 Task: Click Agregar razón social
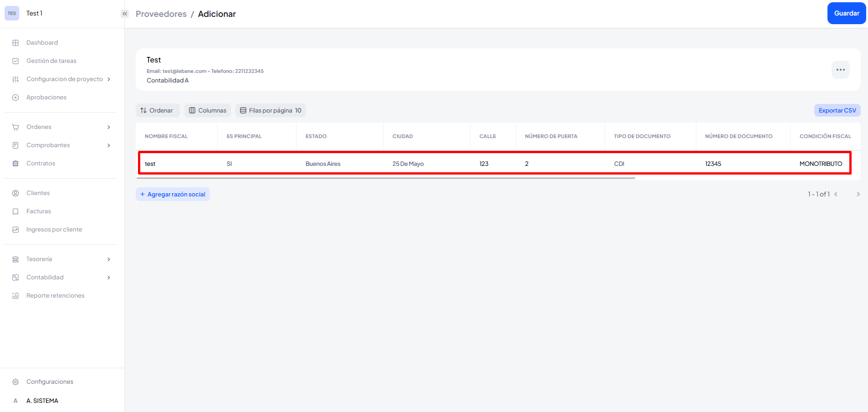pos(173,194)
